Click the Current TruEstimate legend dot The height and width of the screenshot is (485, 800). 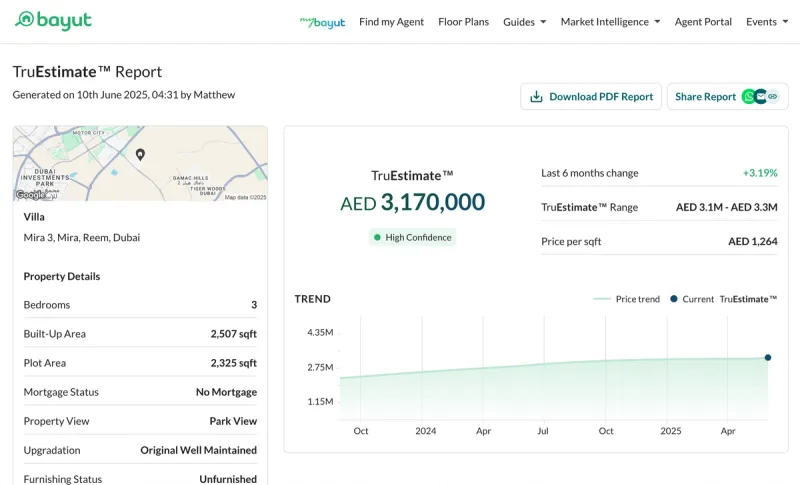(674, 299)
